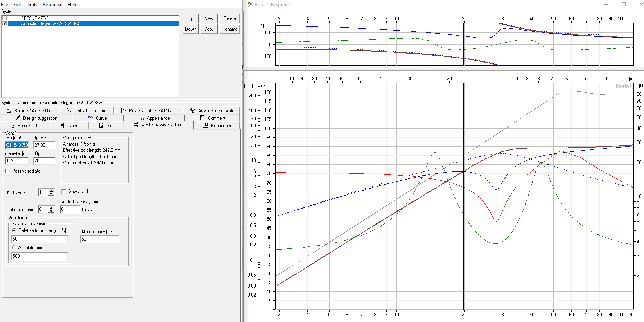
Task: Enable the Show kr=1 checkbox
Action: tap(64, 191)
